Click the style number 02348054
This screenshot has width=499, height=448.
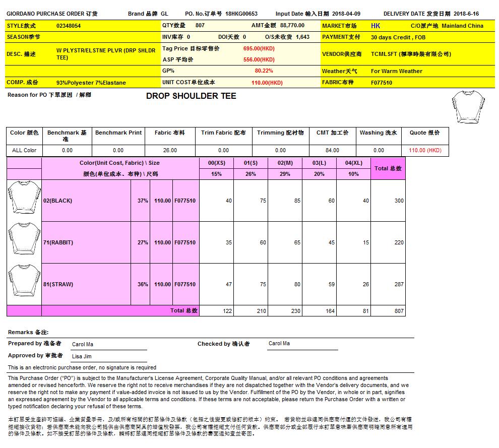coord(69,26)
